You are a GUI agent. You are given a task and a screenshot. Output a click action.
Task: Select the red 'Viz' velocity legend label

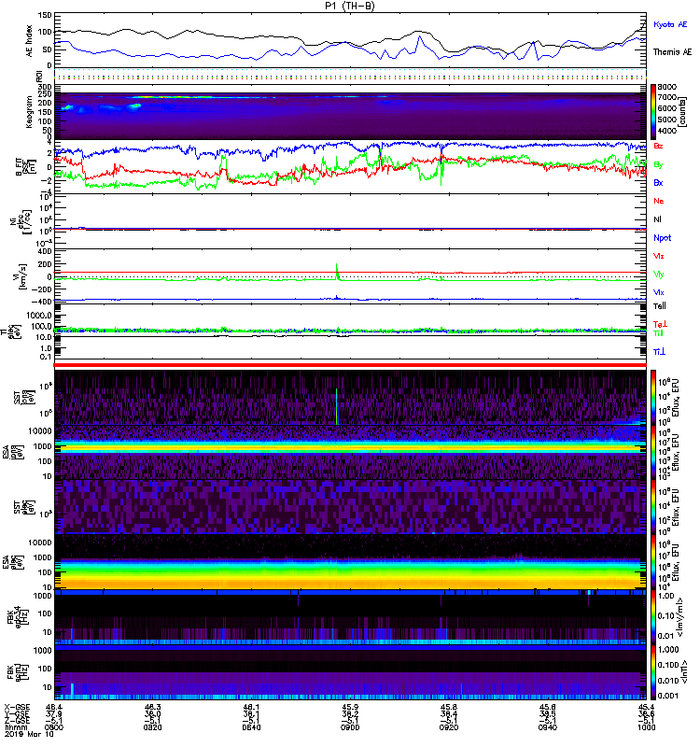point(659,256)
